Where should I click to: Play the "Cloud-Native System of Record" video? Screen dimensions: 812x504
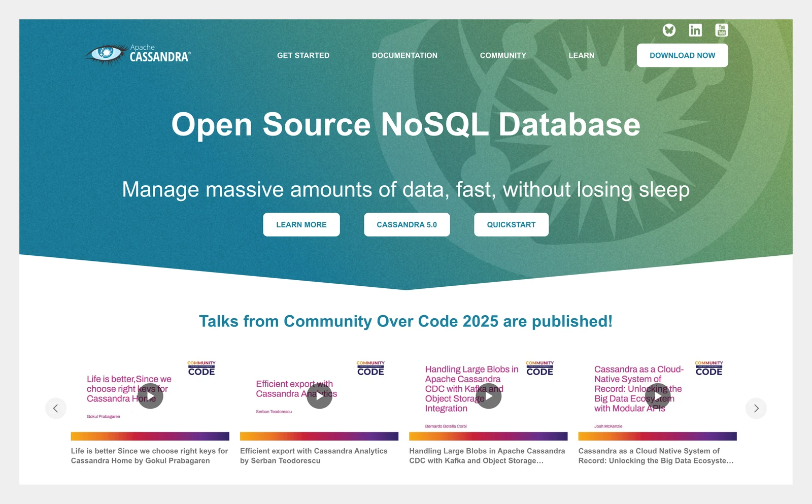658,396
